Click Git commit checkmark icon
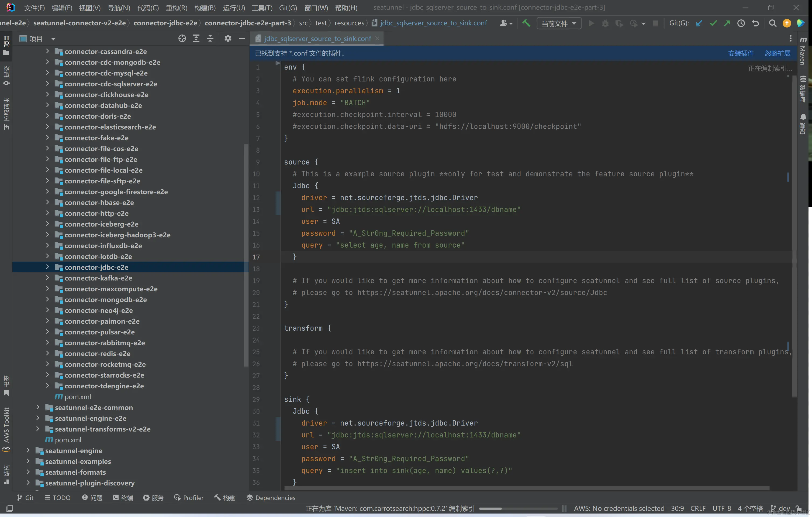 click(713, 23)
